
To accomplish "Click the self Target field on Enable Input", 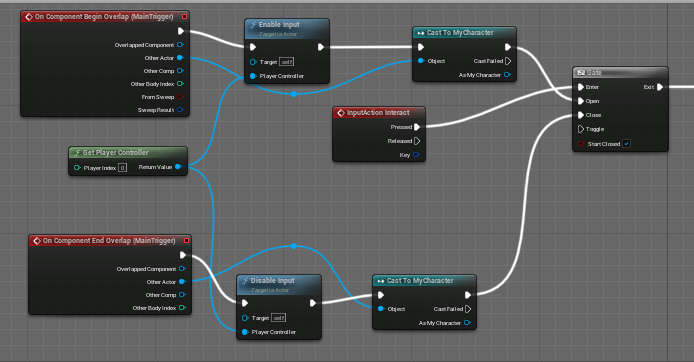I will coord(287,62).
